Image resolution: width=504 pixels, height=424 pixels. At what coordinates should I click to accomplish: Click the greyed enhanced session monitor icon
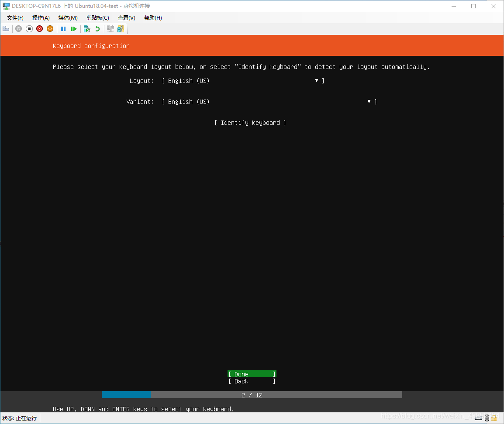110,29
